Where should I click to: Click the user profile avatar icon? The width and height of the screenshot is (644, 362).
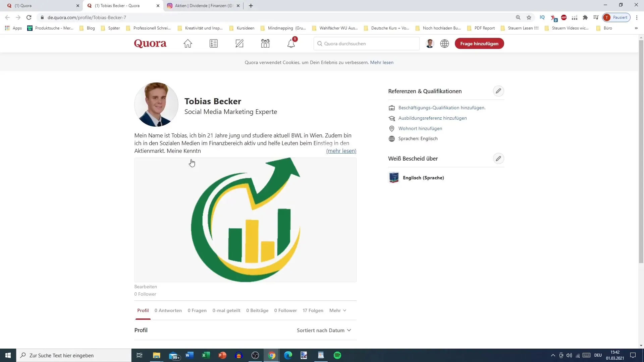[429, 43]
